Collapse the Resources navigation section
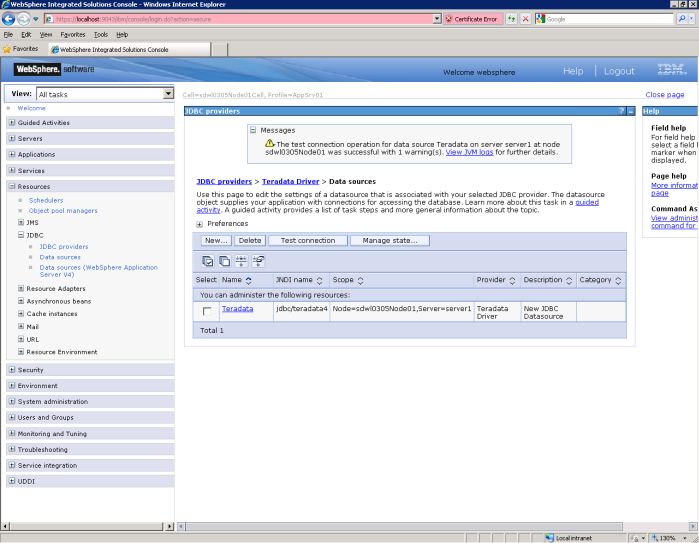699x543 pixels. pyautogui.click(x=12, y=186)
